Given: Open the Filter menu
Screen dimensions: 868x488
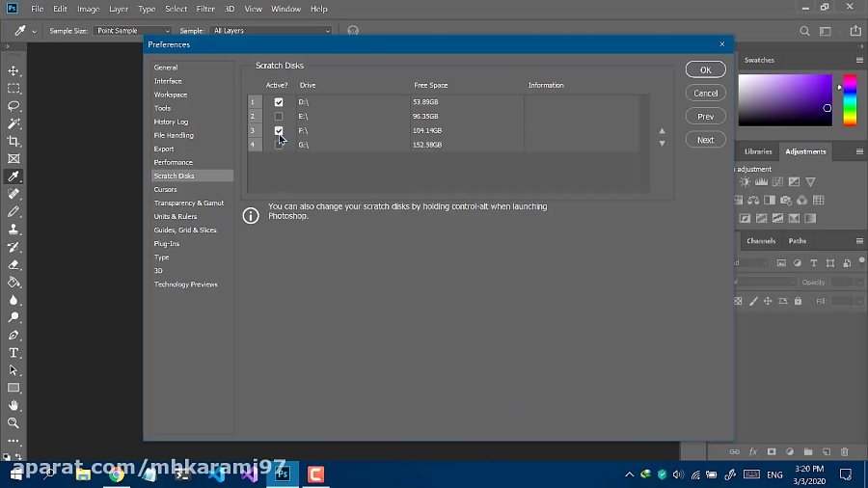Looking at the screenshot, I should (204, 9).
